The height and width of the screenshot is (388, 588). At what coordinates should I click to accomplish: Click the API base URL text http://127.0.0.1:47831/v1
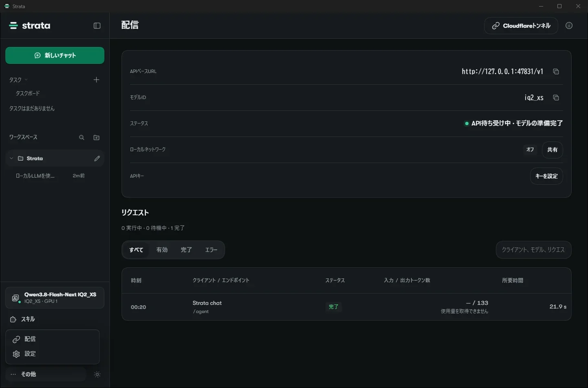point(502,71)
